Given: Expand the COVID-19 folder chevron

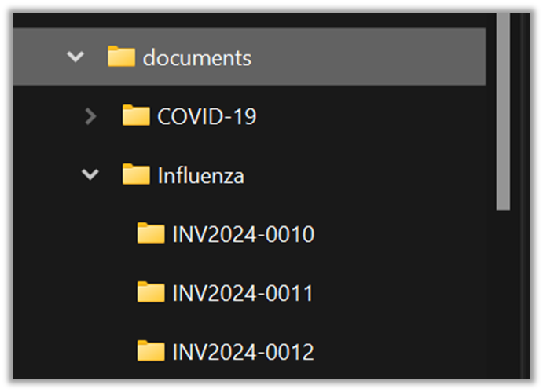Looking at the screenshot, I should 90,116.
